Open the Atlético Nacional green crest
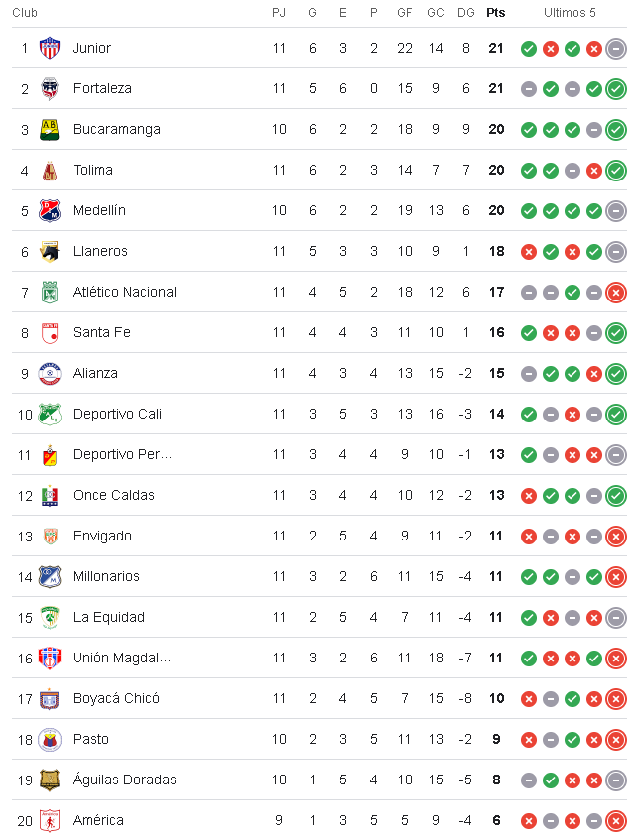Screen dimensions: 636x840 point(50,292)
